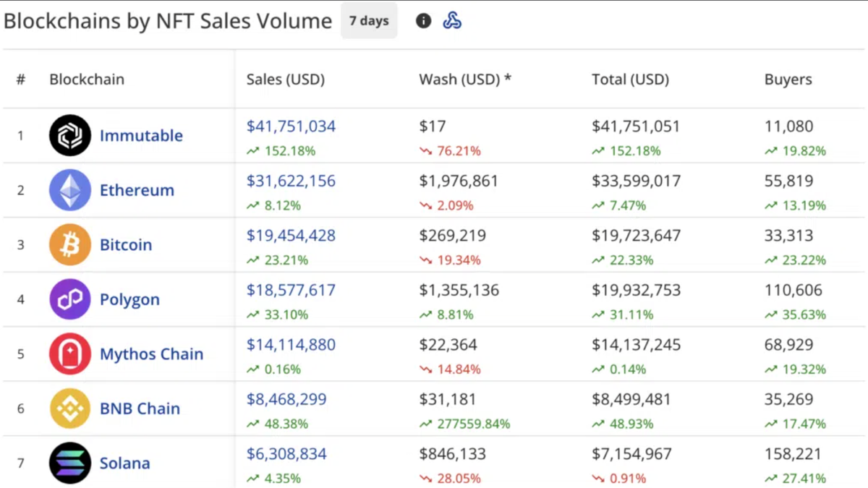868x488 pixels.
Task: Click the # rank column header
Action: pos(21,80)
